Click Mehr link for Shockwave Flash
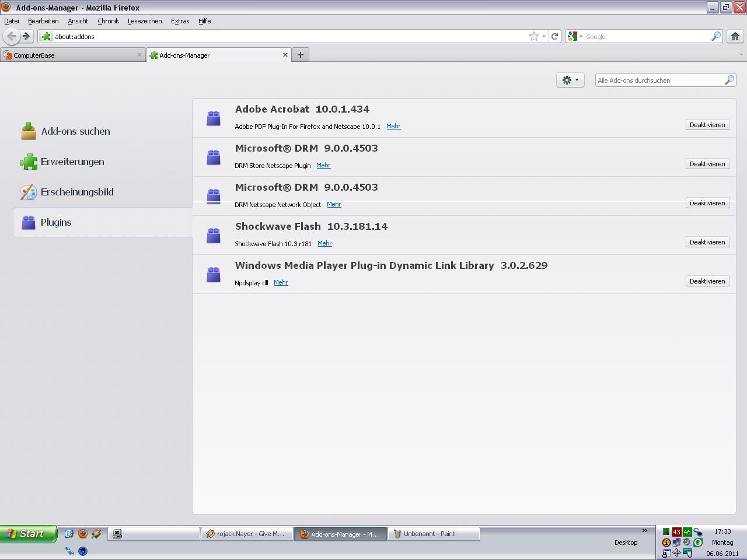Viewport: 747px width, 560px height. [x=324, y=243]
